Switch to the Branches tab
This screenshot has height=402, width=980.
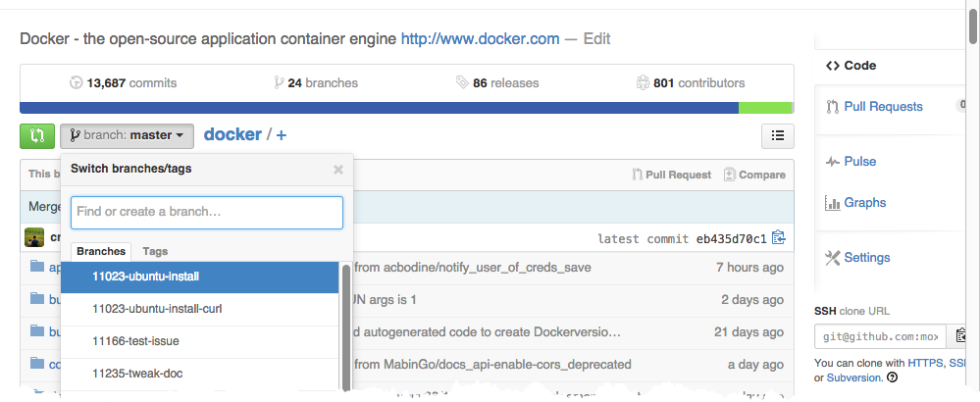click(x=101, y=252)
